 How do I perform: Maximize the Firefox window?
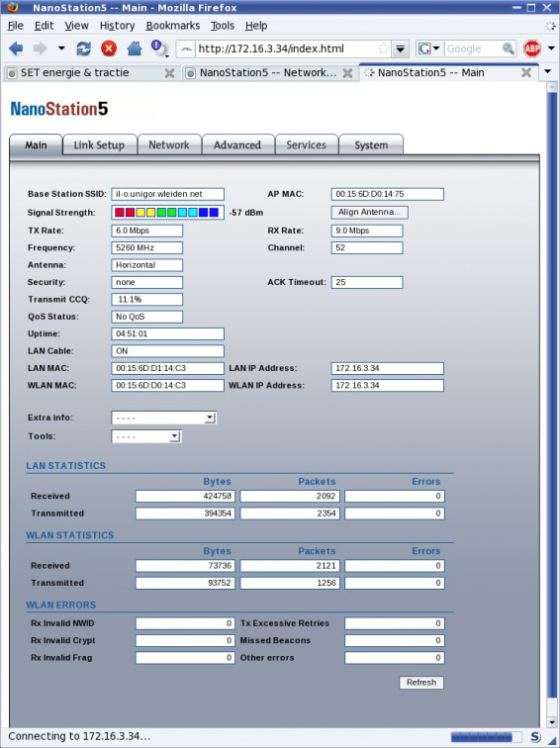tap(532, 8)
